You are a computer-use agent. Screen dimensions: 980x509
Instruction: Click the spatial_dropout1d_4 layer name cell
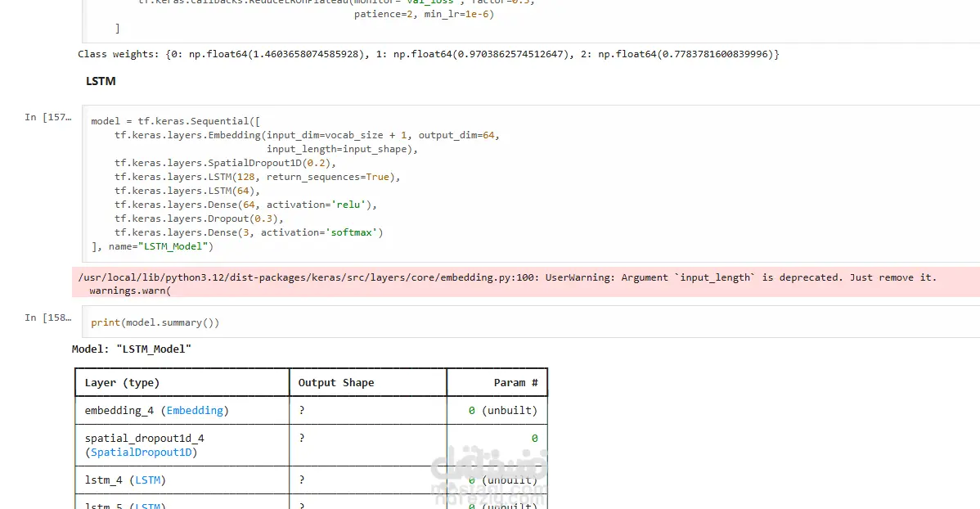(182, 445)
